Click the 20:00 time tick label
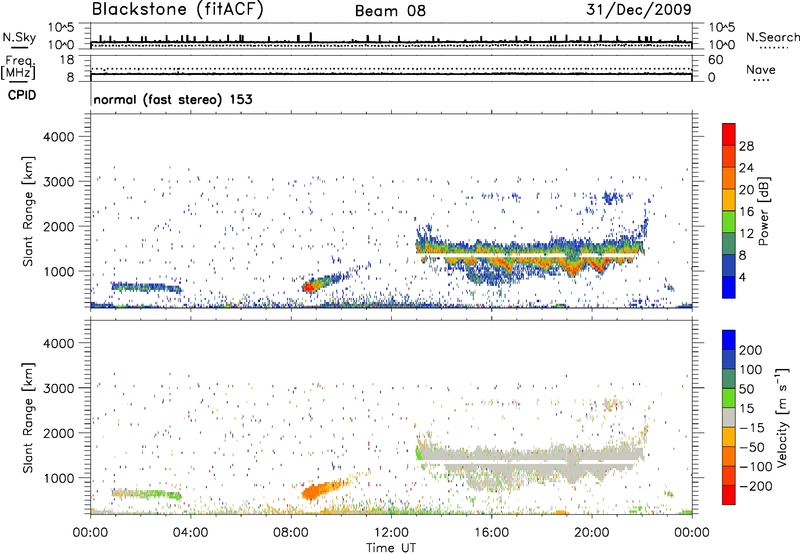 coord(592,533)
